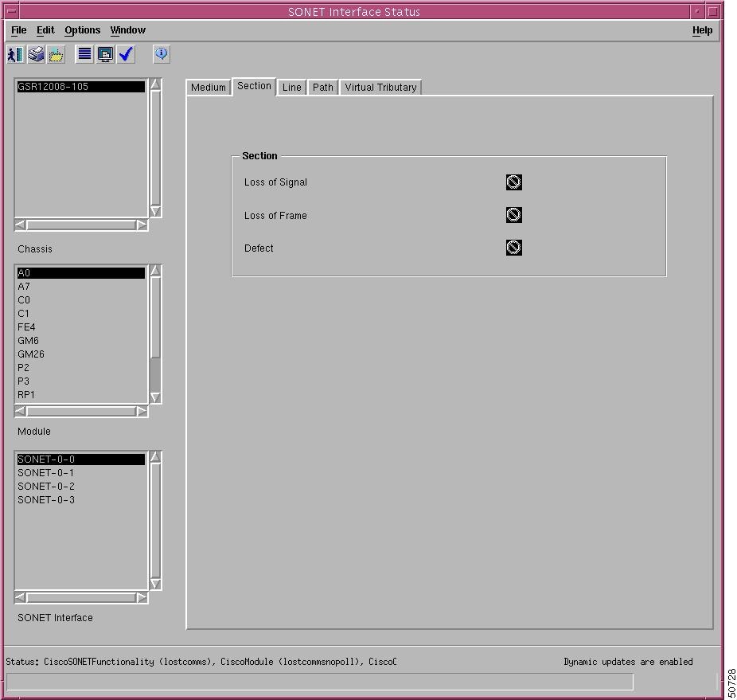Screen dimensions: 737x700
Task: Select interface SONET-0-1
Action: point(81,473)
